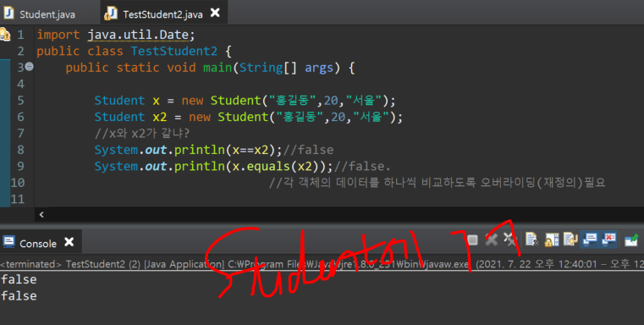
Task: Collapse the main method fold on line 3
Action: coord(29,66)
